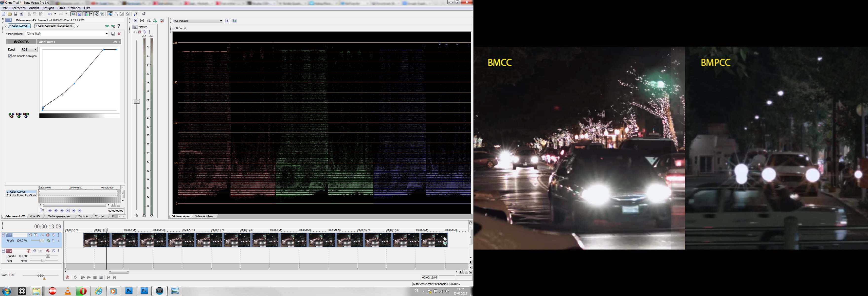The image size is (868, 296).
Task: Toggle the Enable Snapping toolbar icon
Action: 73,14
